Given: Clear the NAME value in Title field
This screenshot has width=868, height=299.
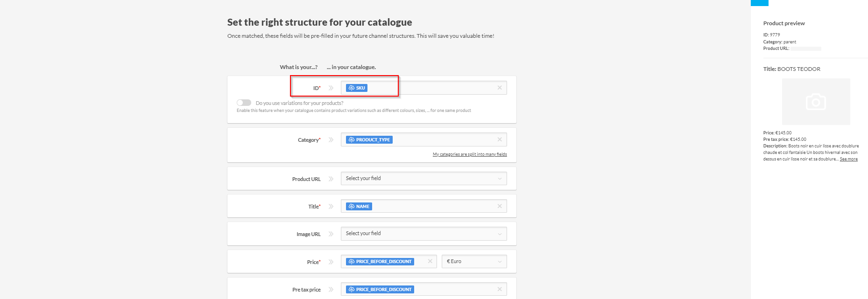Looking at the screenshot, I should pos(499,206).
